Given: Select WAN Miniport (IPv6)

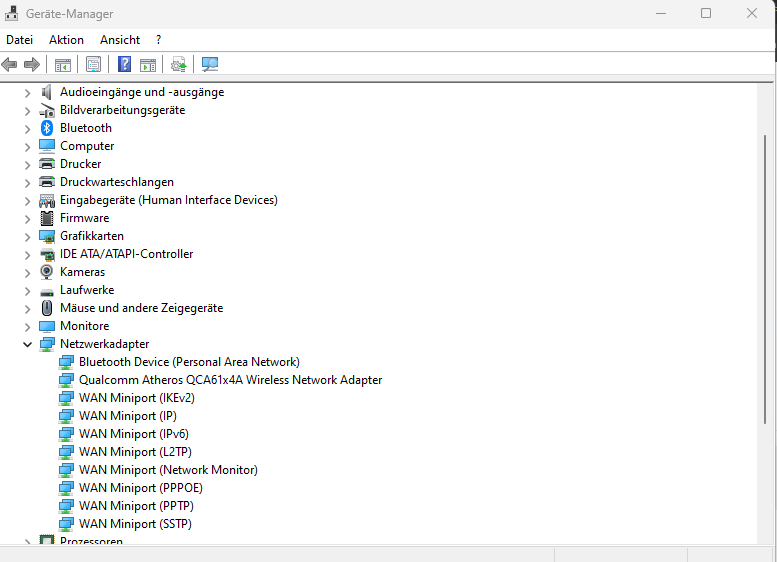Looking at the screenshot, I should click(x=134, y=434).
